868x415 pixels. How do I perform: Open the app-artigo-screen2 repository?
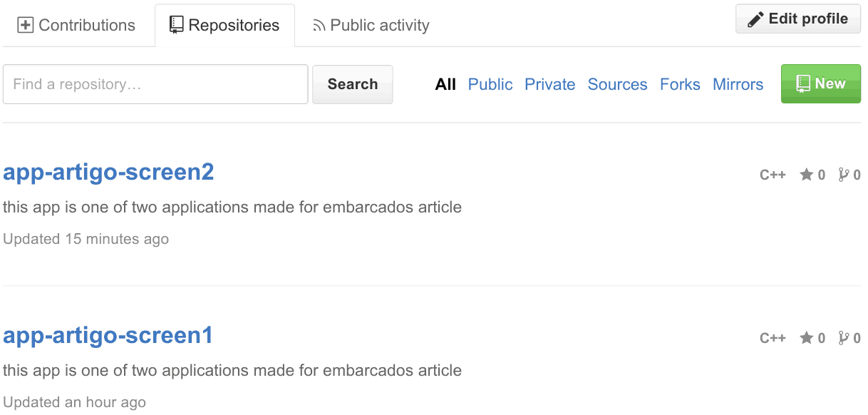(x=108, y=172)
